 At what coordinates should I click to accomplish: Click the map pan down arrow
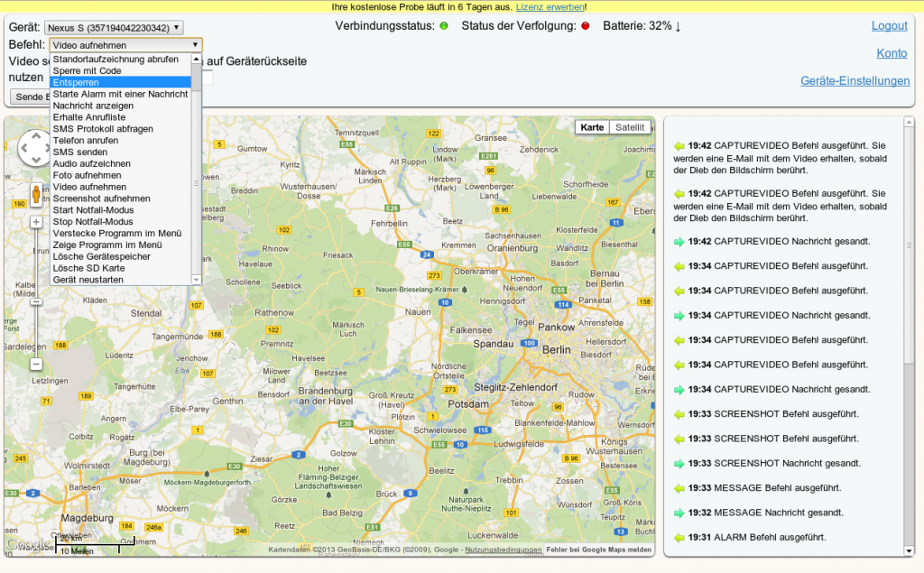pyautogui.click(x=36, y=159)
